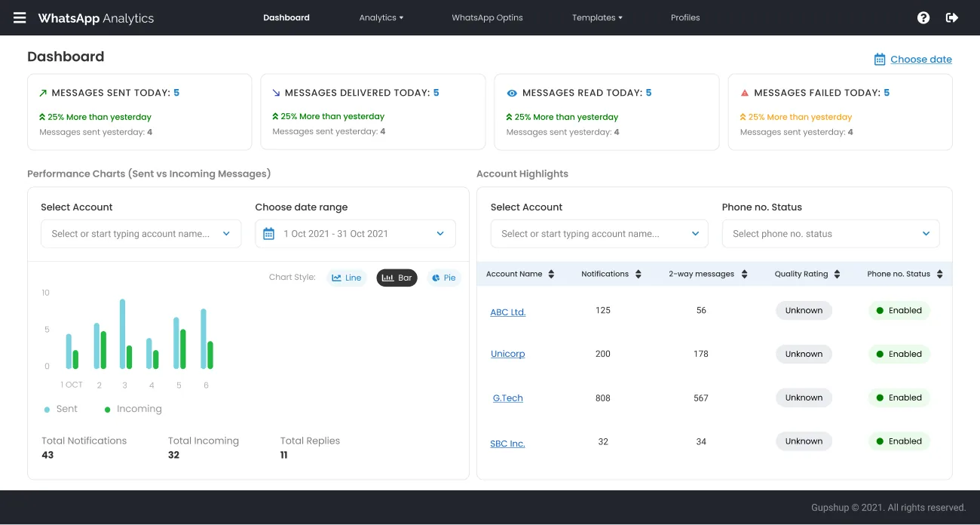The height and width of the screenshot is (525, 980).
Task: Click the Total Notifications value 43
Action: [47, 455]
